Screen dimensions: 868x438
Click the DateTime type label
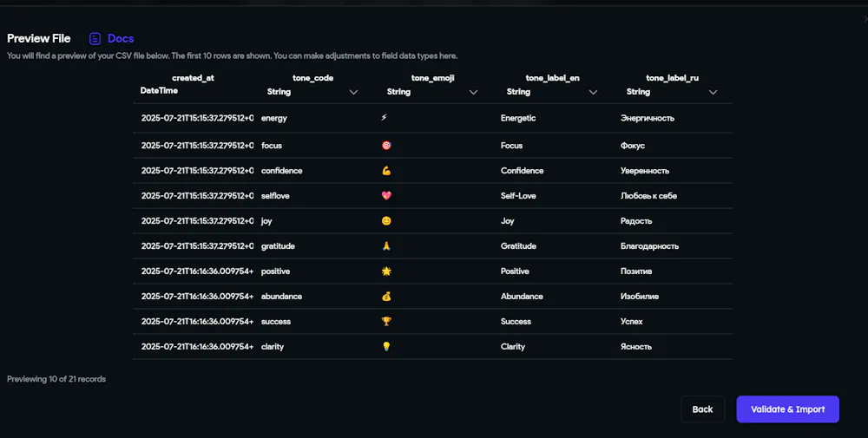click(159, 91)
